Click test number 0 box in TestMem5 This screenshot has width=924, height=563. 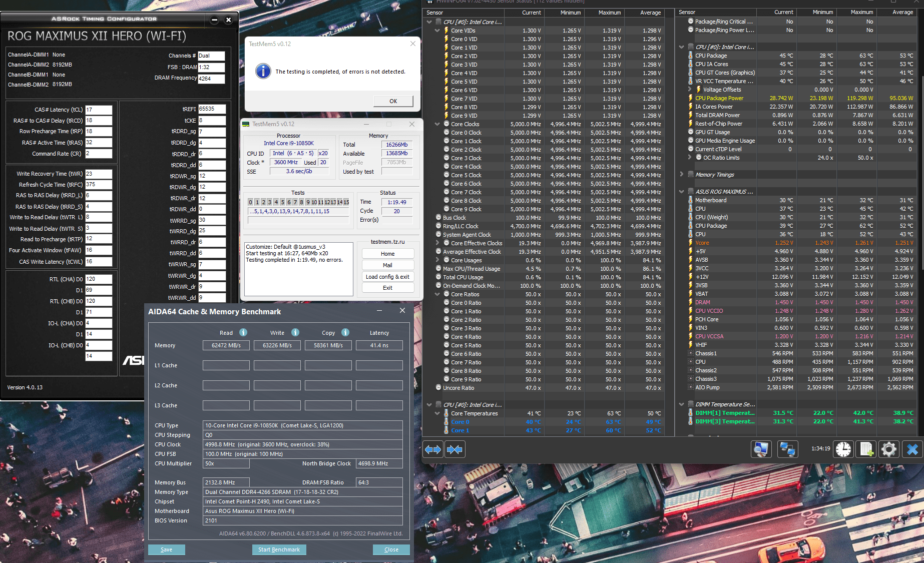(251, 202)
